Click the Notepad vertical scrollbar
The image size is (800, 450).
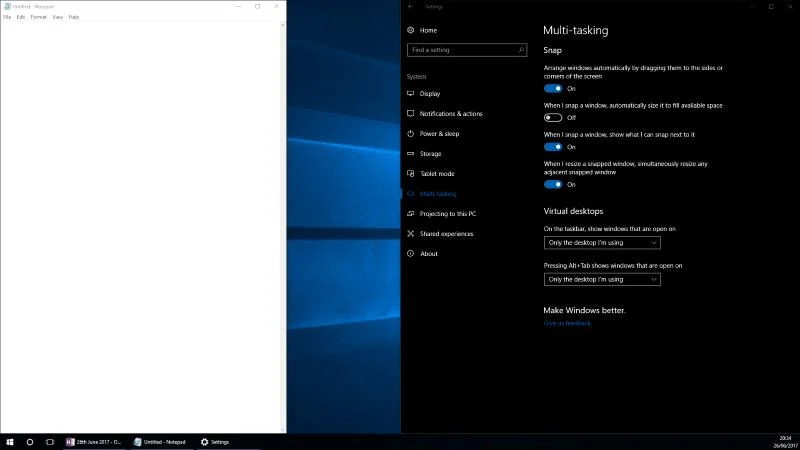point(283,227)
